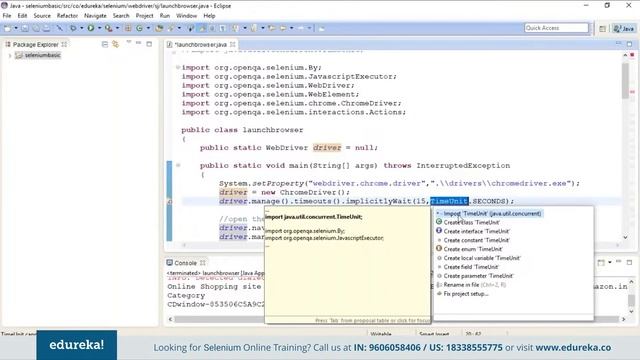
Task: Click Link with Editor icon in Package Explorer
Action: [x=116, y=44]
